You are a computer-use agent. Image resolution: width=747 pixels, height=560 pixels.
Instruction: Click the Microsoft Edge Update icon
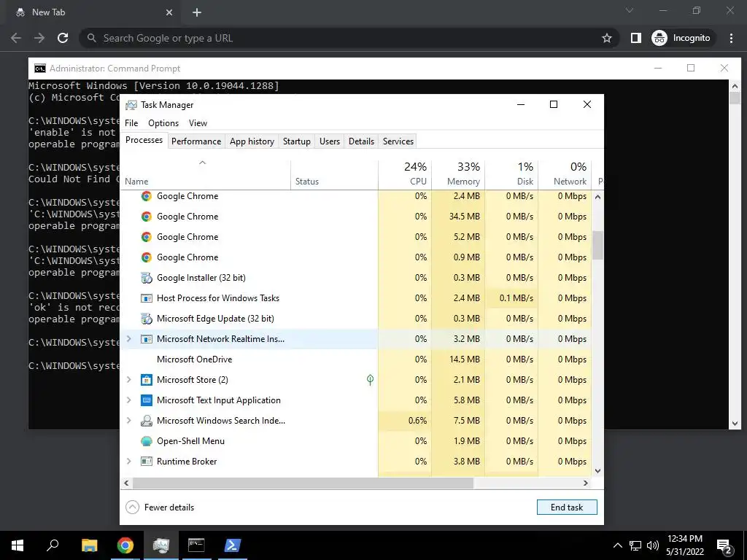(146, 319)
